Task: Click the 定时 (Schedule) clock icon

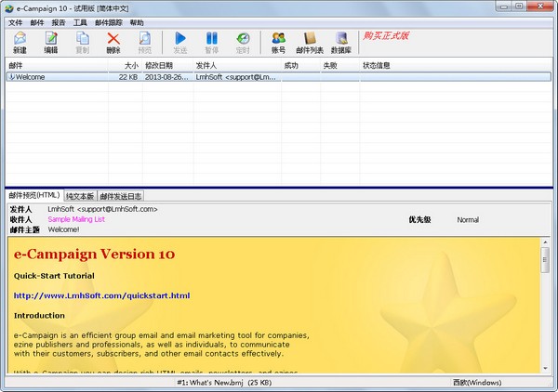Action: tap(243, 43)
